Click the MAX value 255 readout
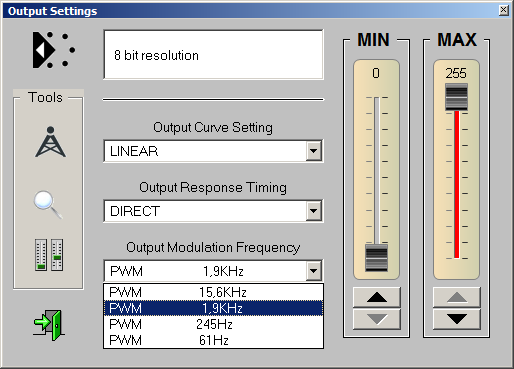Image resolution: width=514 pixels, height=369 pixels. click(456, 73)
